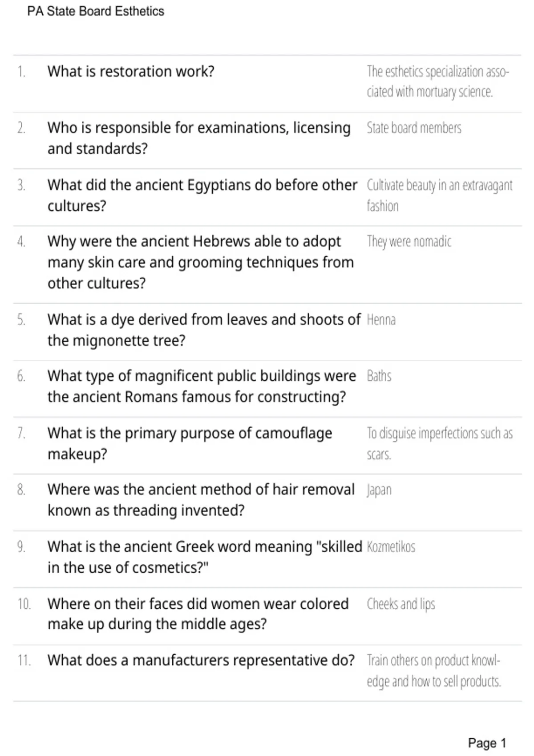Image resolution: width=534 pixels, height=756 pixels.
Task: Select the question about mignonette tree dye
Action: pos(204,330)
